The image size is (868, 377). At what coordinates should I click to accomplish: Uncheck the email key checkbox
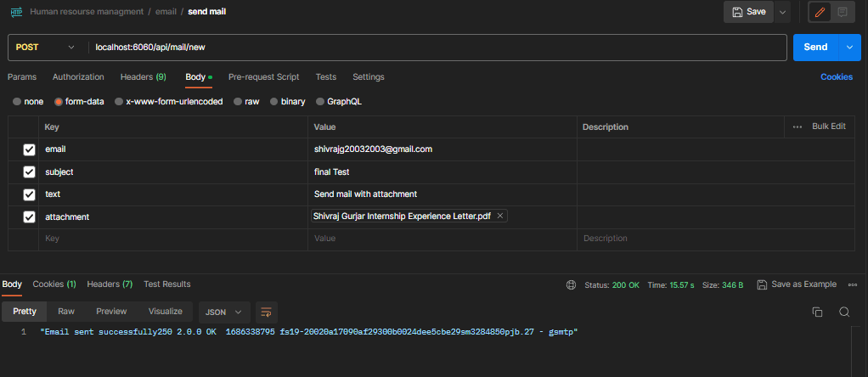point(29,149)
